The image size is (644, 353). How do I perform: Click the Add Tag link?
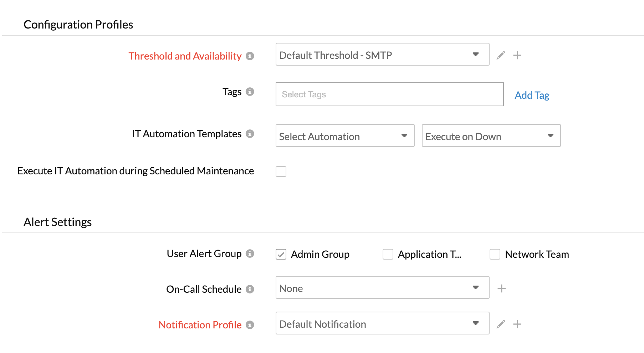point(532,95)
